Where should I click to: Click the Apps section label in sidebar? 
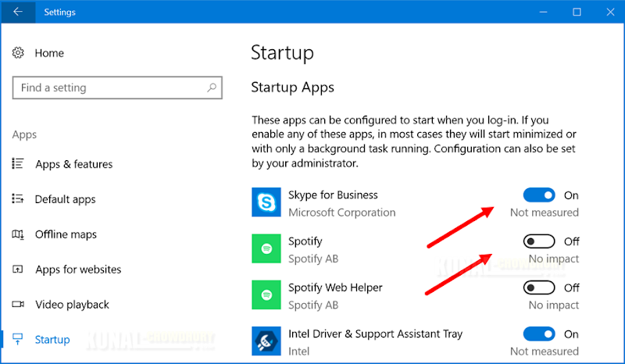[24, 135]
